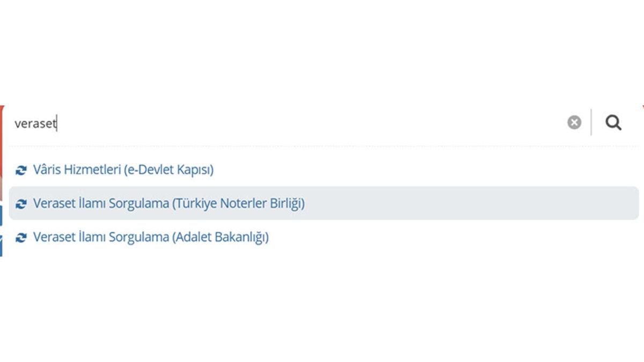Click the service icon next to Türkiye Noterler Birliği result
The image size is (644, 362).
[x=21, y=203]
